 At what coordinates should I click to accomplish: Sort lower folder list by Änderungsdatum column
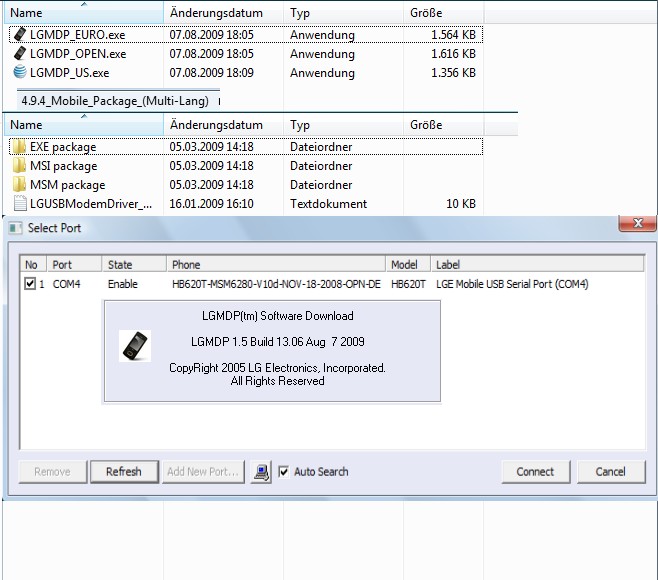[x=223, y=125]
